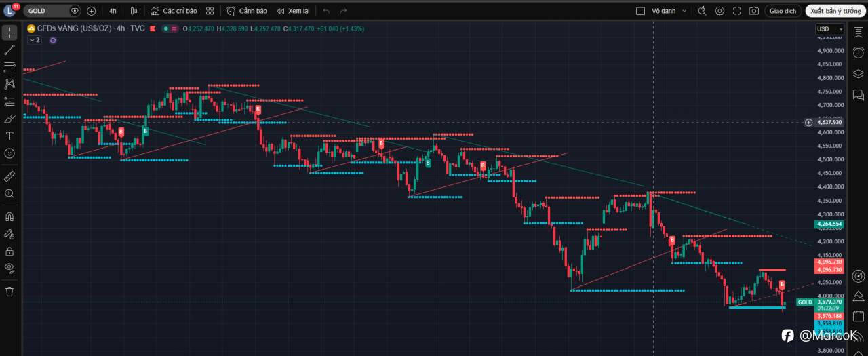Start bar replay with Xem lại
The height and width of the screenshot is (356, 868).
pos(293,11)
